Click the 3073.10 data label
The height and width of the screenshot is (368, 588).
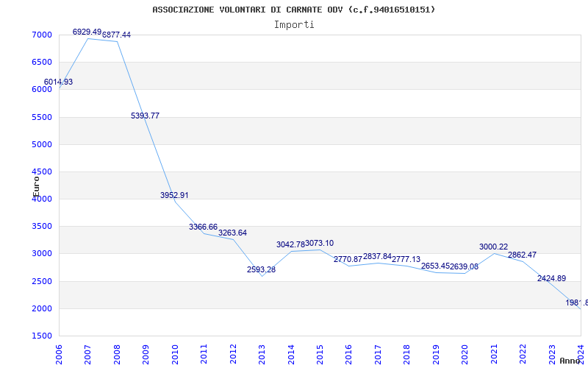pos(320,243)
